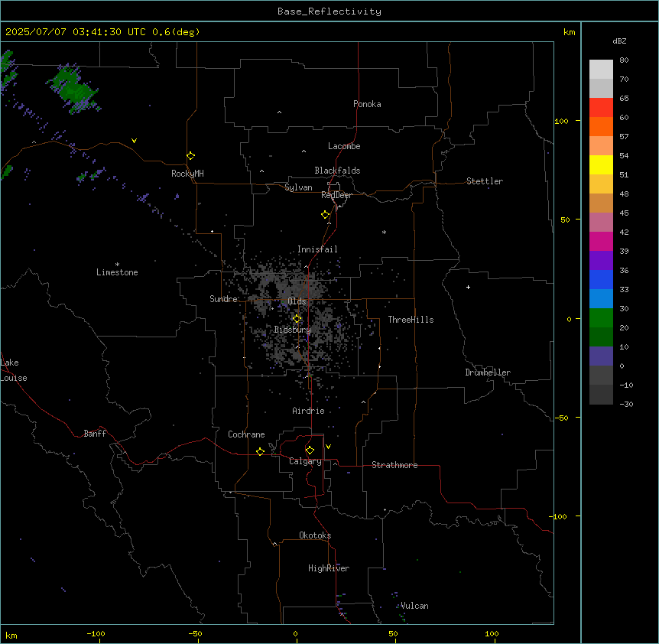Click the blue 36 dBZ legend swatch

601,279
